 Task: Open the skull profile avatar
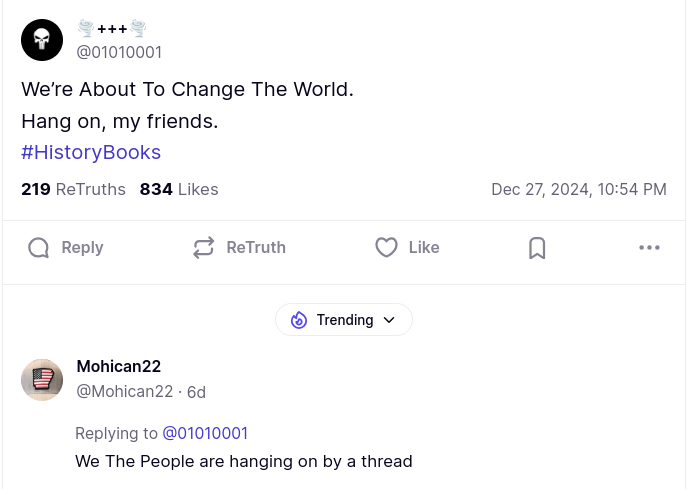pos(42,40)
